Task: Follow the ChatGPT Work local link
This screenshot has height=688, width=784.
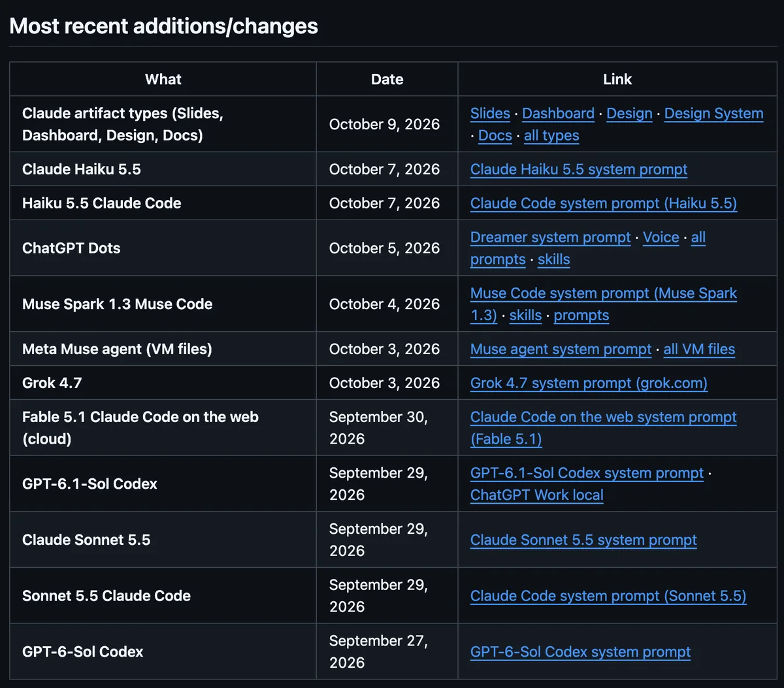Action: point(537,496)
